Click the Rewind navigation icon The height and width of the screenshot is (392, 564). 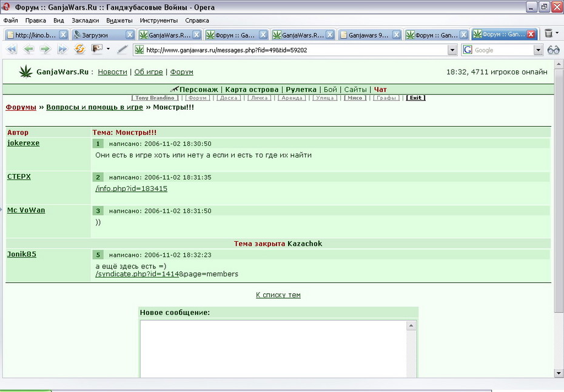[x=12, y=49]
